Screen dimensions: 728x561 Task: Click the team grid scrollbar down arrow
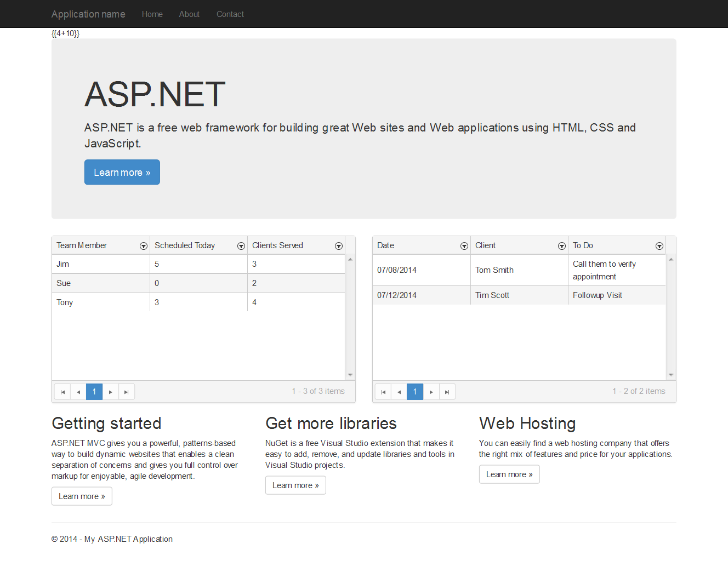tap(350, 375)
